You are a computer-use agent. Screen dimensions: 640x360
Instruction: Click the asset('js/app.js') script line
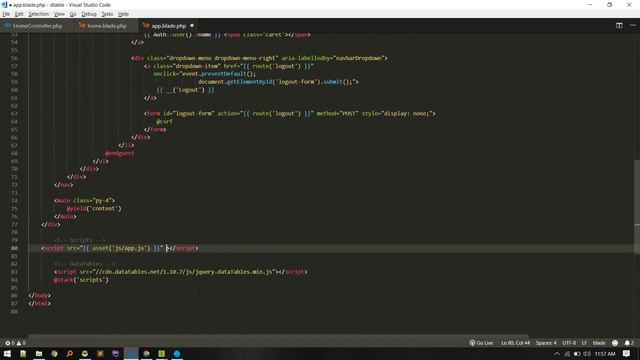click(x=120, y=248)
